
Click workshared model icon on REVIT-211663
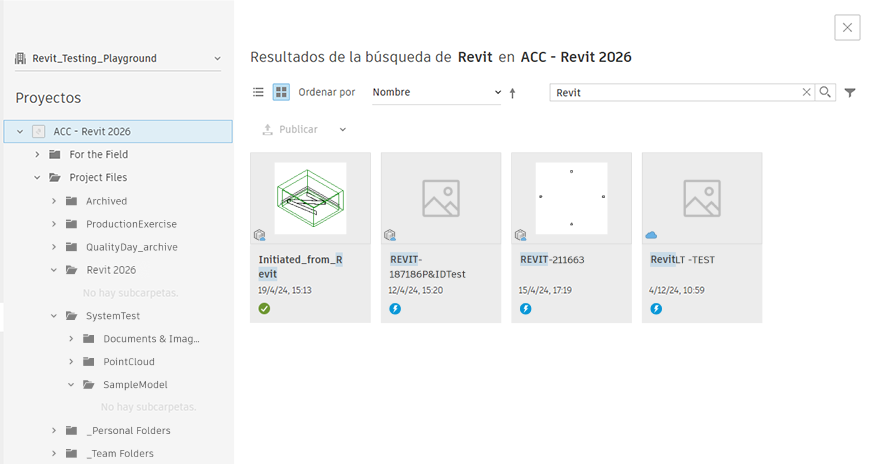pos(521,235)
